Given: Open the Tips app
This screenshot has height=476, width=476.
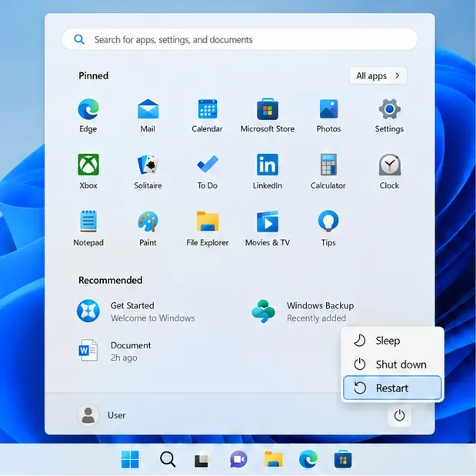Looking at the screenshot, I should pyautogui.click(x=328, y=228).
